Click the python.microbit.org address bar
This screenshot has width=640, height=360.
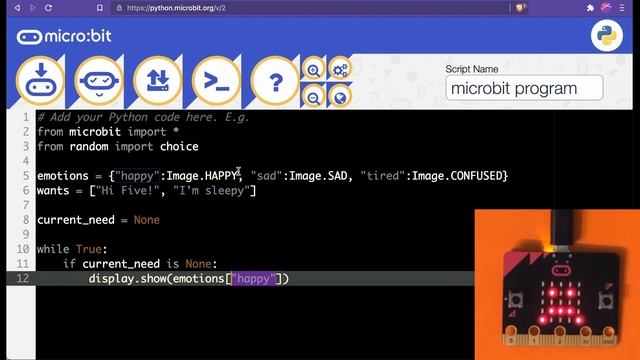pyautogui.click(x=310, y=8)
